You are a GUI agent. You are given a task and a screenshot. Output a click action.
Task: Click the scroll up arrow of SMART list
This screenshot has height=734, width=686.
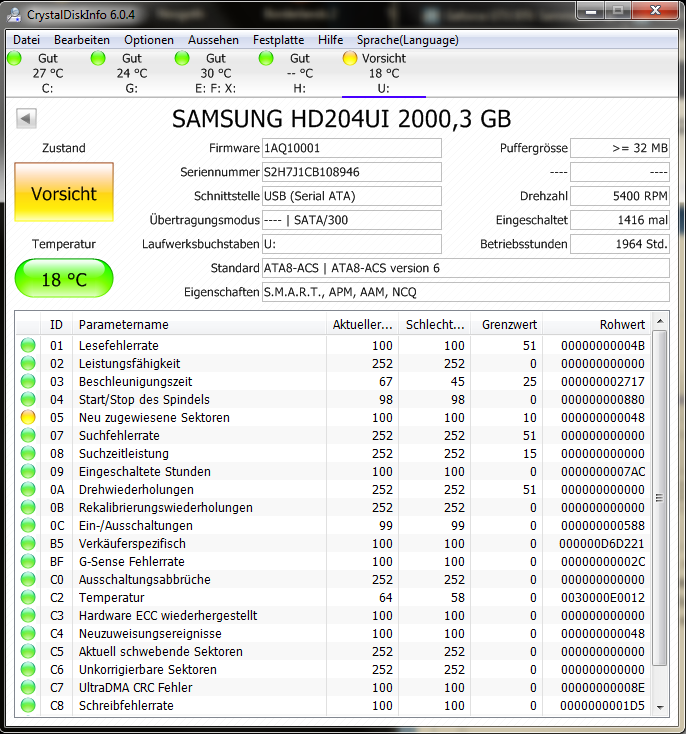660,321
